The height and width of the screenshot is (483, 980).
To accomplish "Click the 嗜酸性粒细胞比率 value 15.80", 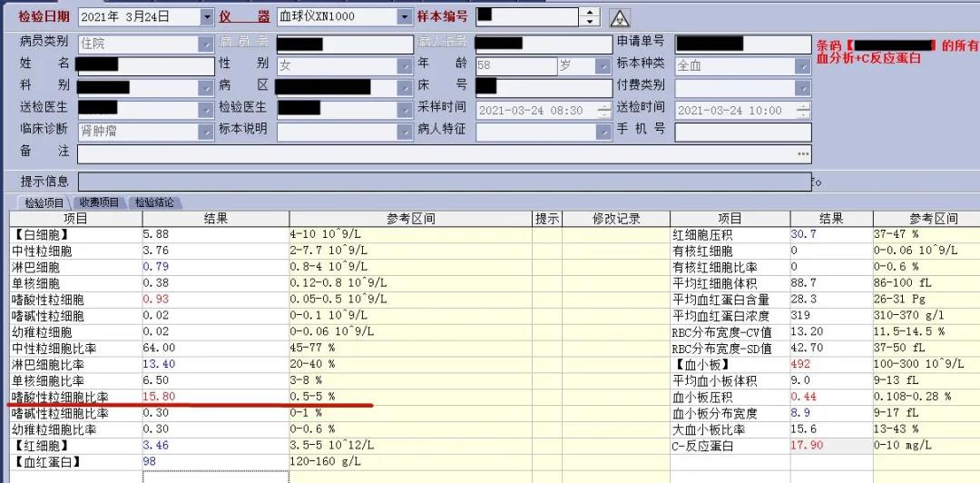I will [x=160, y=398].
